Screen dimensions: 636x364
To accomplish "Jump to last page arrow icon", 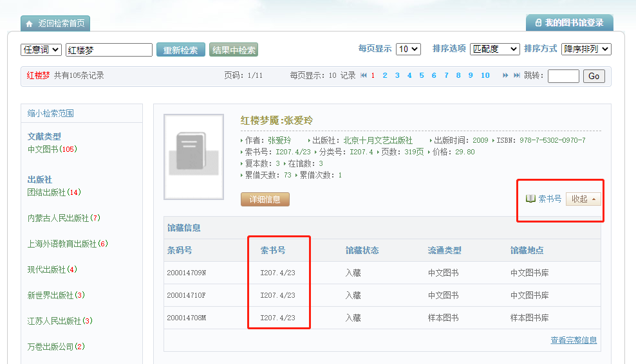I will tap(517, 75).
